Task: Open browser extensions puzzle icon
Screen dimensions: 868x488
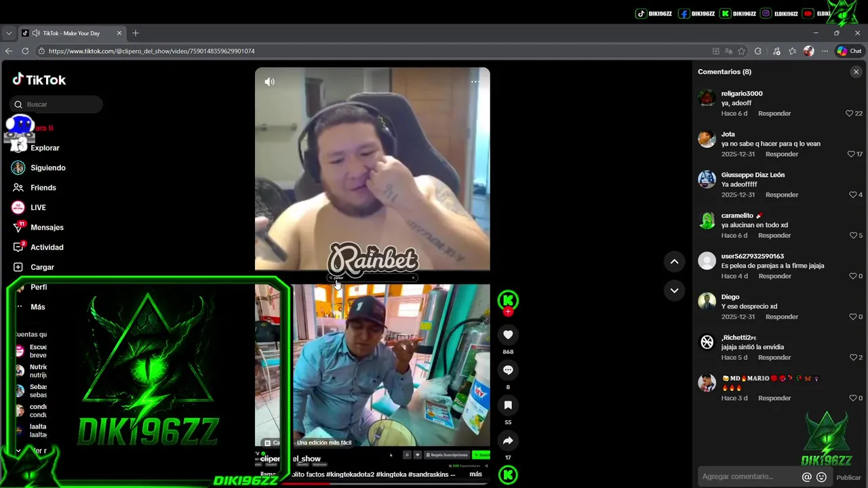Action: coord(757,51)
